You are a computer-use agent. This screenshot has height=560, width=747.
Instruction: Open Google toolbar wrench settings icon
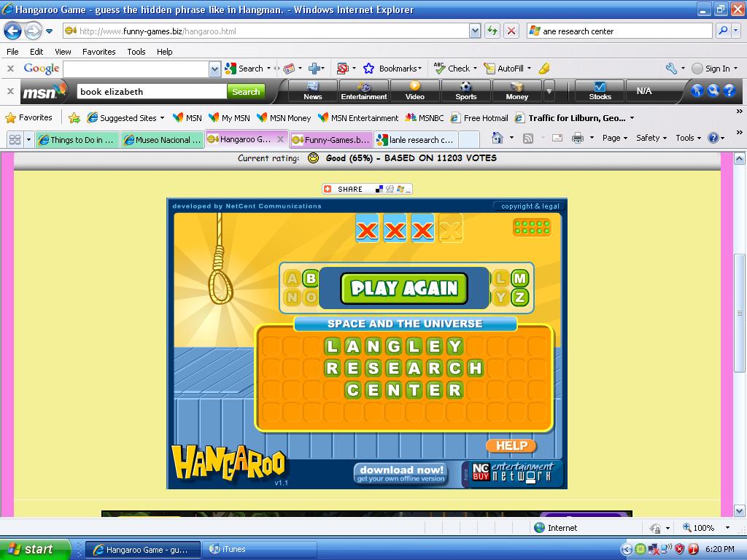point(671,69)
